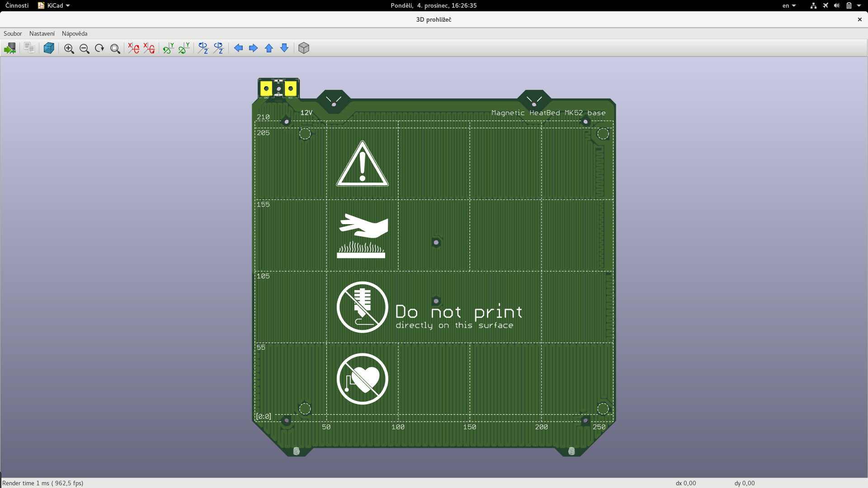Toggle orthographic projection gray cube

(x=304, y=48)
